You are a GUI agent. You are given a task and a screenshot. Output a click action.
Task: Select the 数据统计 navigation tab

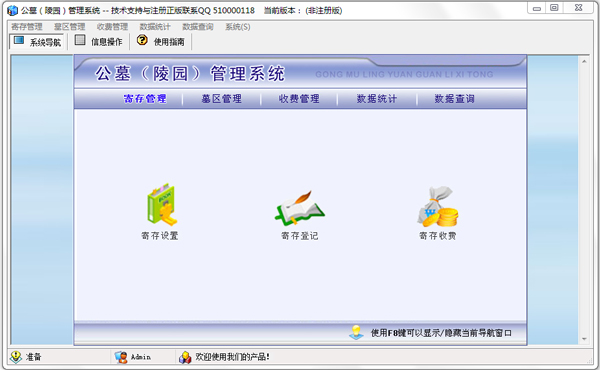click(x=377, y=99)
